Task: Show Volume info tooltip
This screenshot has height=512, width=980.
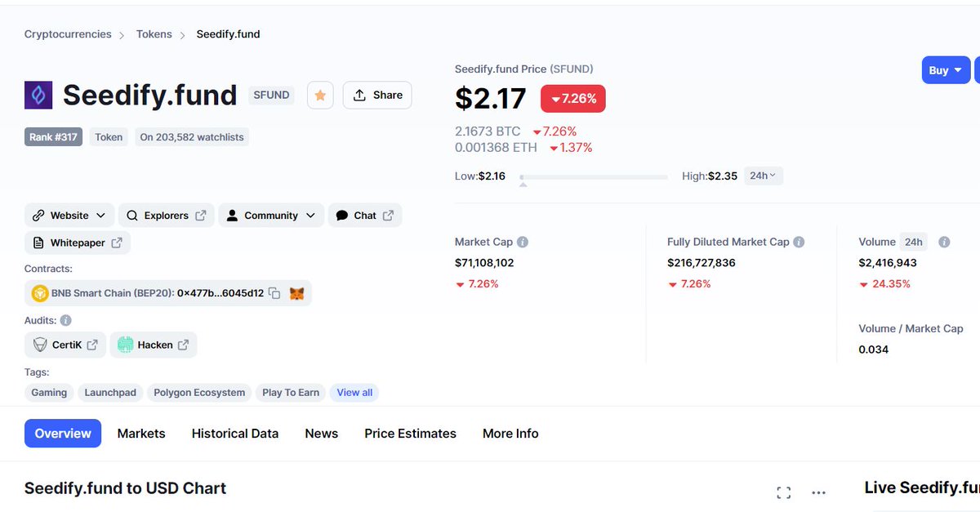Action: [x=944, y=242]
